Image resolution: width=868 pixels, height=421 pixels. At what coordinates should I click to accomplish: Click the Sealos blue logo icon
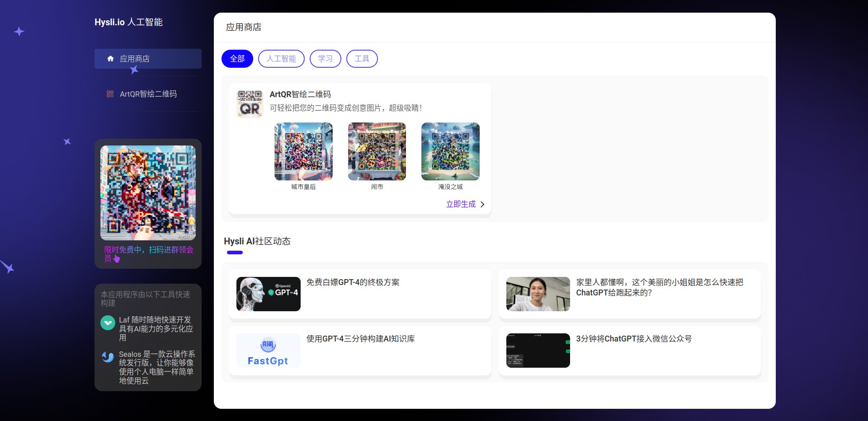[108, 357]
